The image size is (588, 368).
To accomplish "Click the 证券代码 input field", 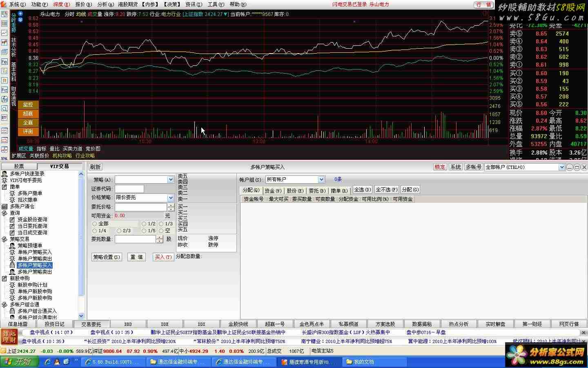I will (x=129, y=189).
